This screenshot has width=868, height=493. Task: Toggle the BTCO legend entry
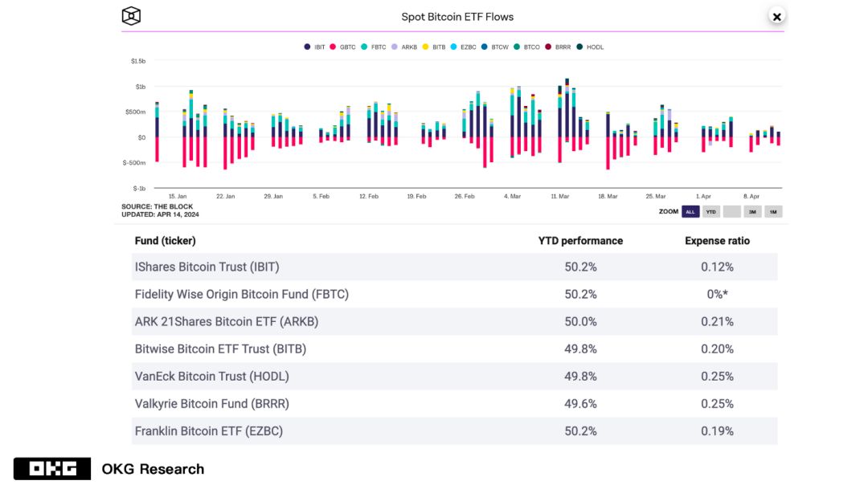(527, 47)
